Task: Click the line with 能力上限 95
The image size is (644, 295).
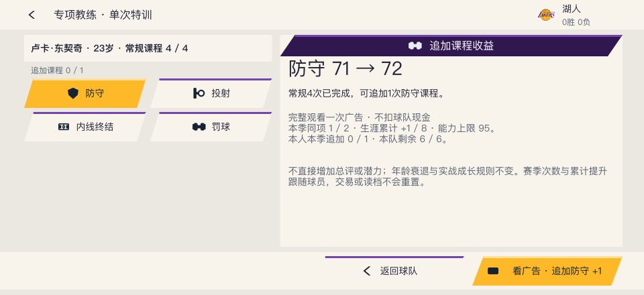Action: point(392,129)
